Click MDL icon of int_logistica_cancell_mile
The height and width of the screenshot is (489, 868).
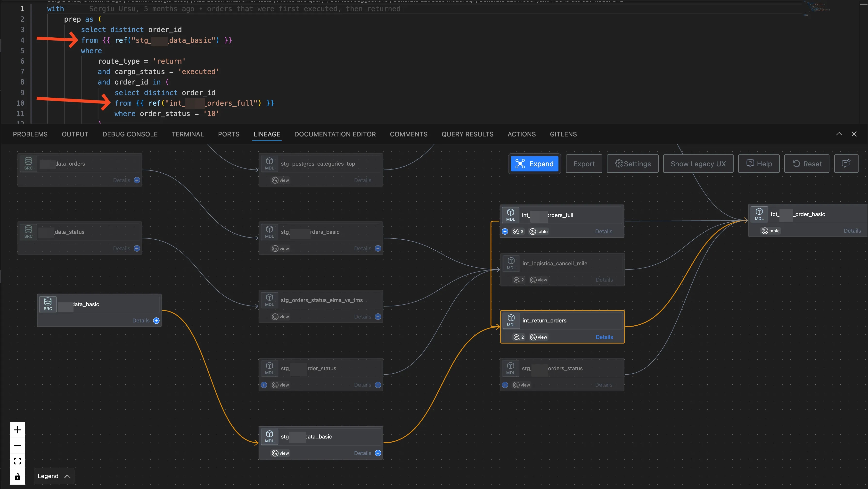[511, 264]
